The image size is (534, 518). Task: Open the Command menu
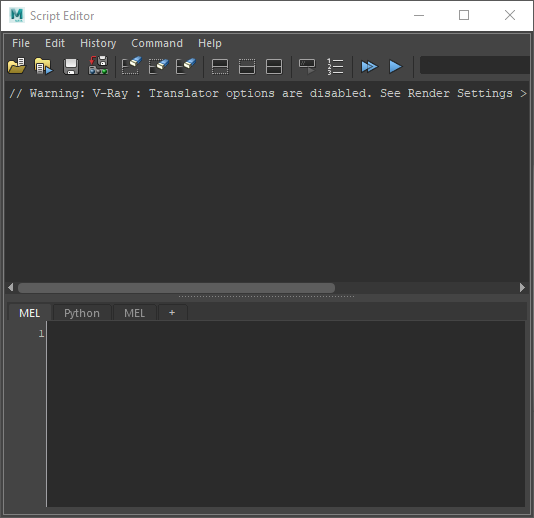tap(157, 43)
